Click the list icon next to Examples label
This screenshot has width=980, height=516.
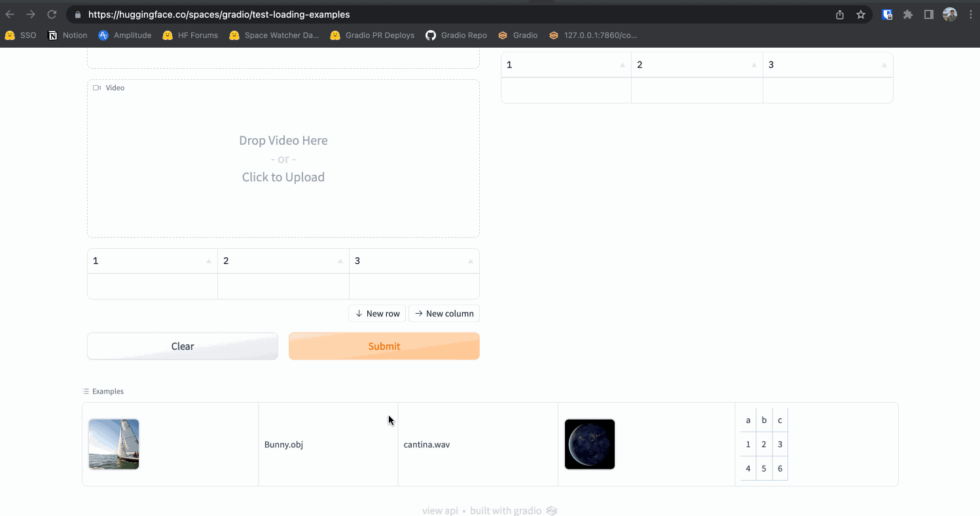coord(85,391)
